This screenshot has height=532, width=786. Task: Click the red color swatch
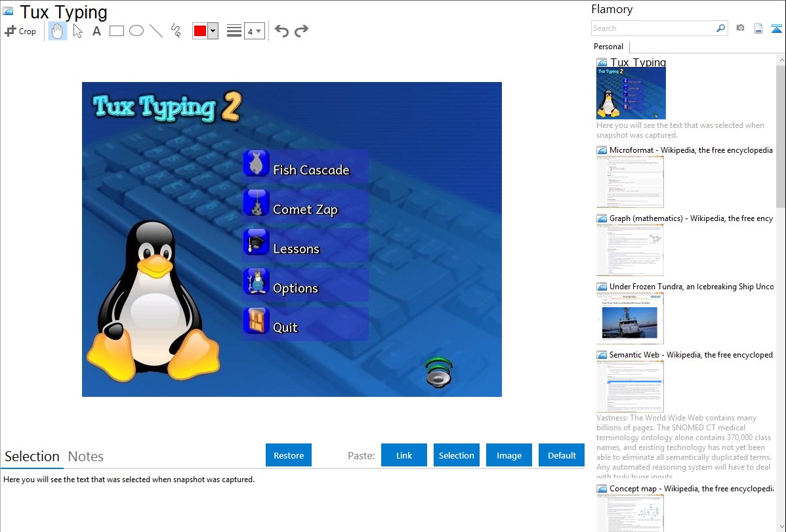click(200, 31)
